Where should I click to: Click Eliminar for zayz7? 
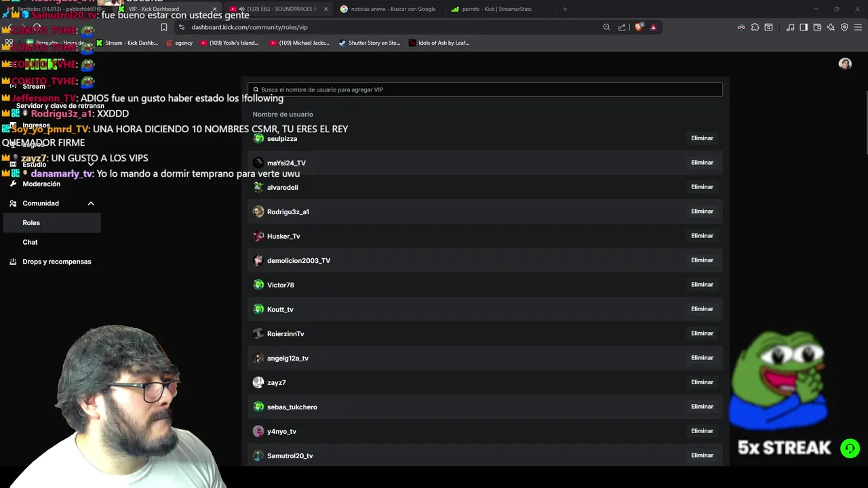tap(702, 382)
